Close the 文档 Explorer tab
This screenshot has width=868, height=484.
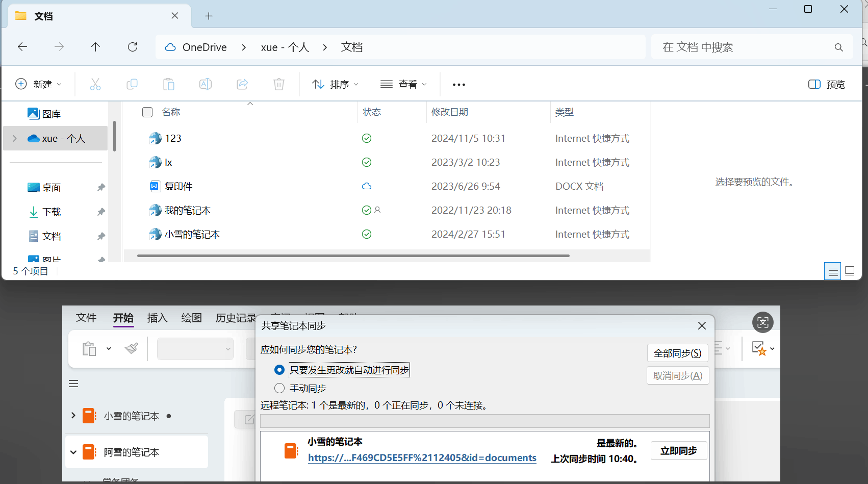pos(175,16)
